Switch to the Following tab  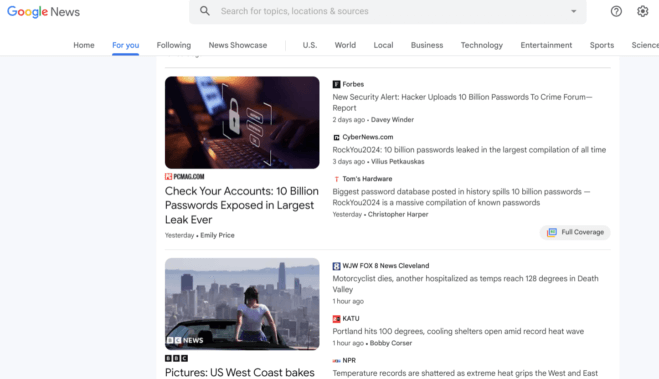pyautogui.click(x=174, y=45)
